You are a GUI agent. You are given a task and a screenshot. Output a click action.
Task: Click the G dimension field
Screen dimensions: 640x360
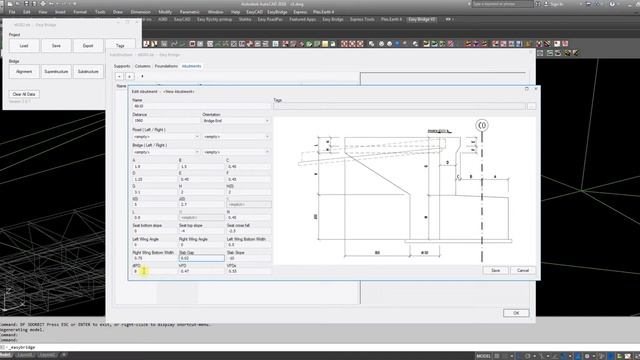click(155, 192)
